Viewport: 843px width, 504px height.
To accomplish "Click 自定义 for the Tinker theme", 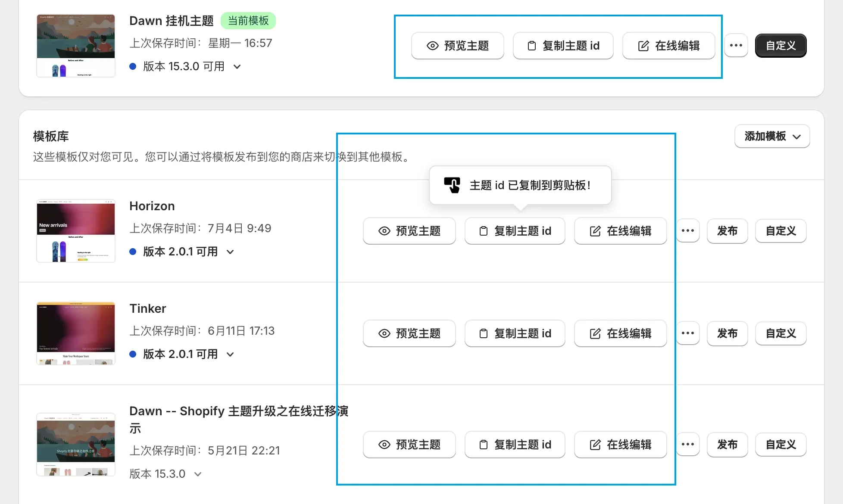I will [x=781, y=333].
